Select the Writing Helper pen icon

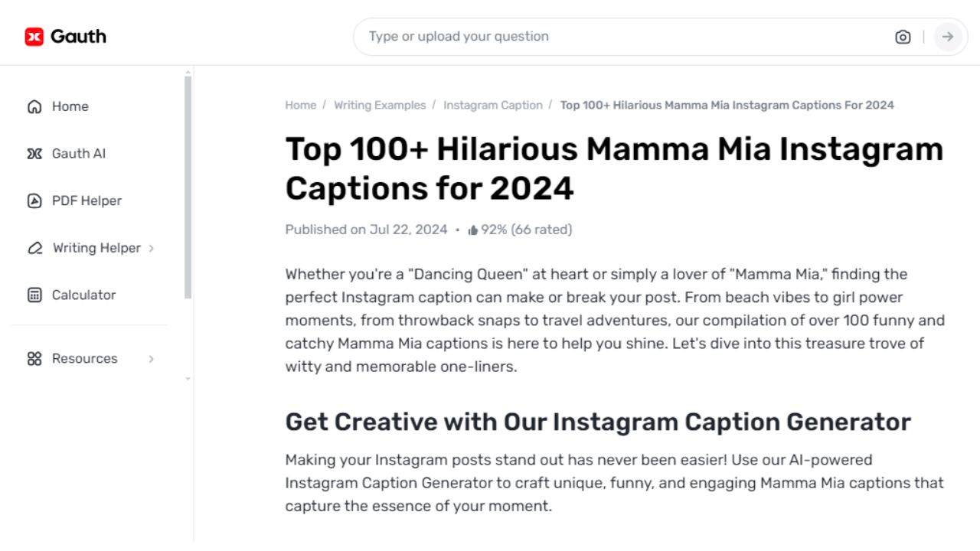pyautogui.click(x=34, y=247)
